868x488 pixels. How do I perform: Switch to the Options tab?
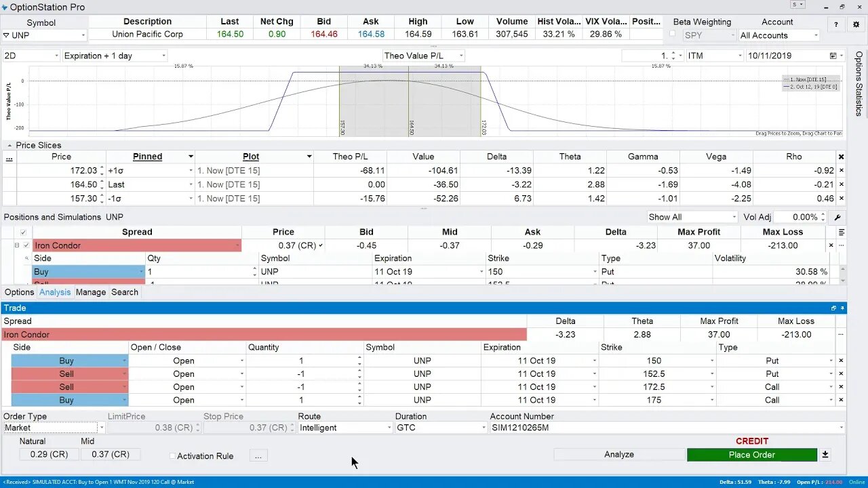[x=19, y=292]
